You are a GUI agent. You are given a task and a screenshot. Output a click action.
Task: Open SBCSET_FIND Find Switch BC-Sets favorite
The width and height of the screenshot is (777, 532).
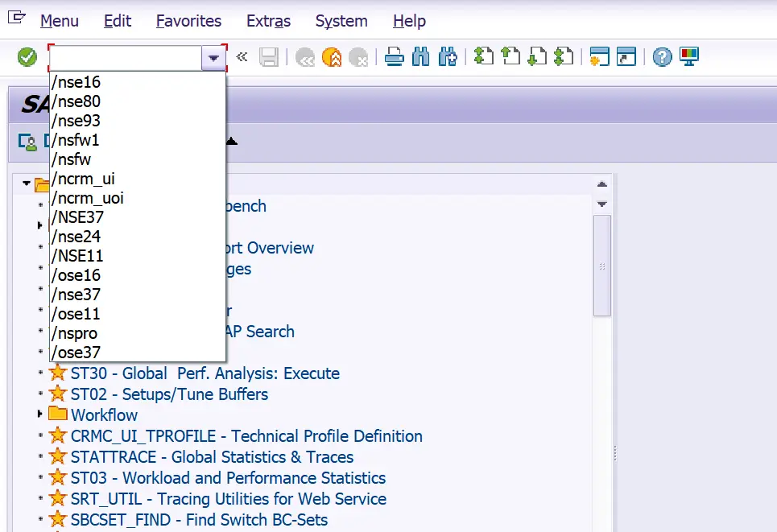click(x=199, y=520)
